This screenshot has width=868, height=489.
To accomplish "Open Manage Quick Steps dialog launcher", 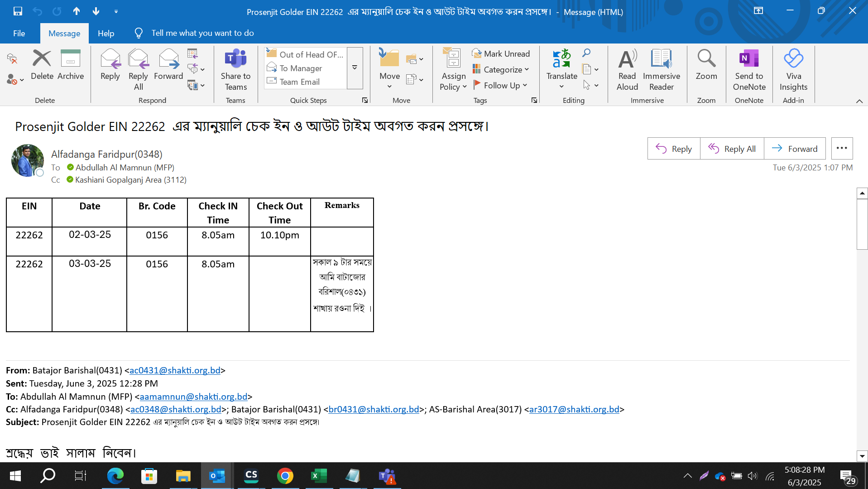I will pyautogui.click(x=365, y=100).
